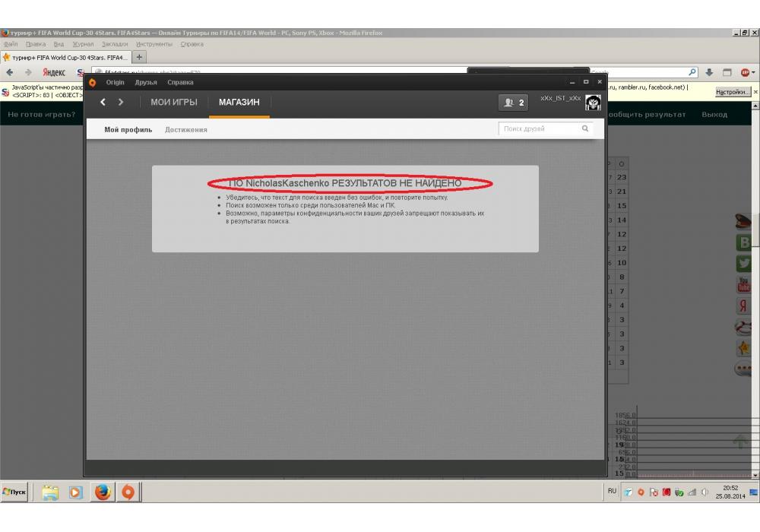Open the friends list icon showing 2
Image resolution: width=760 pixels, height=532 pixels.
coord(514,103)
